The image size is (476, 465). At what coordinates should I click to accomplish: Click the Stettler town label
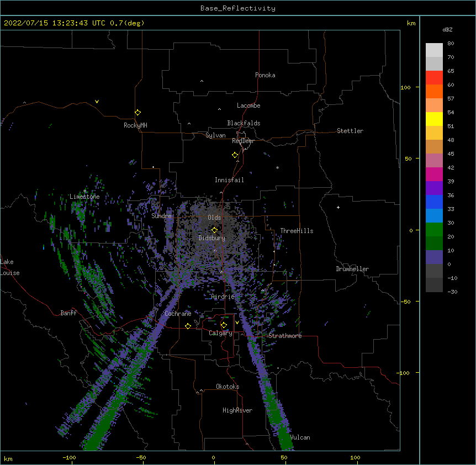pos(350,131)
